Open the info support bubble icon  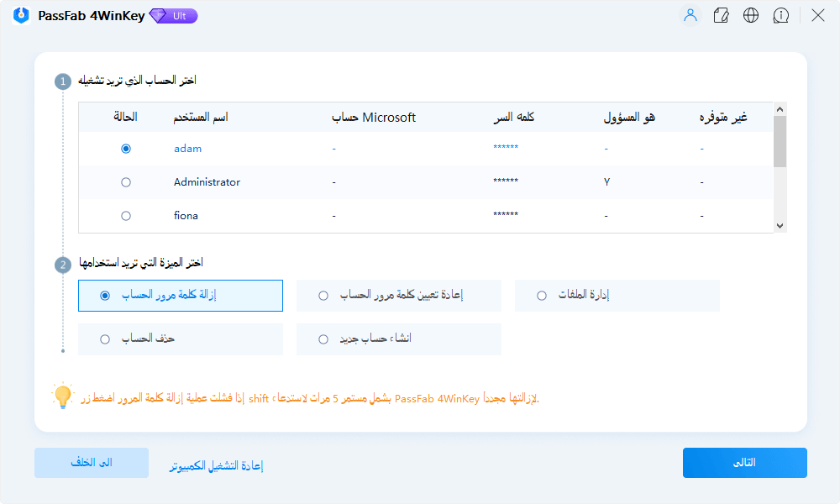pyautogui.click(x=781, y=15)
